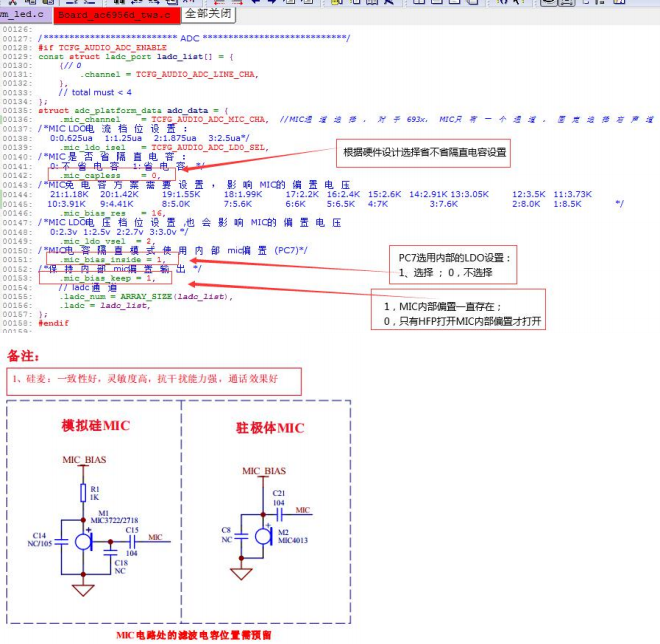660x644 pixels.
Task: Click '.mic_channel = TCFG_AUDIO_ADC_MIC_CHA,' assignment
Action: (164, 120)
